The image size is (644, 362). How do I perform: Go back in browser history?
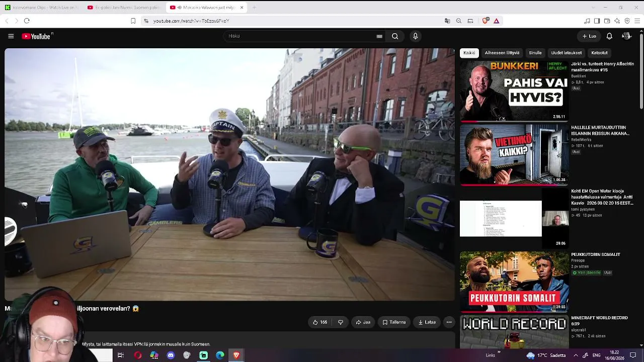[x=7, y=21]
